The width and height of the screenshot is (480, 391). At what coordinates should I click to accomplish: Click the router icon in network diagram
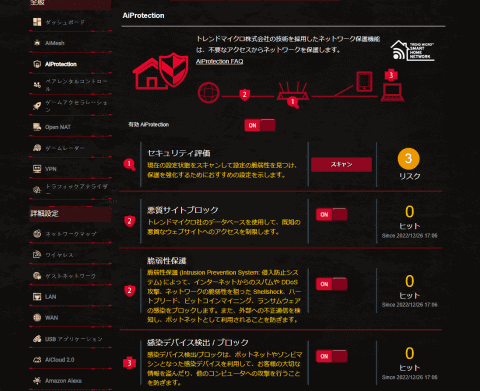pos(293,91)
